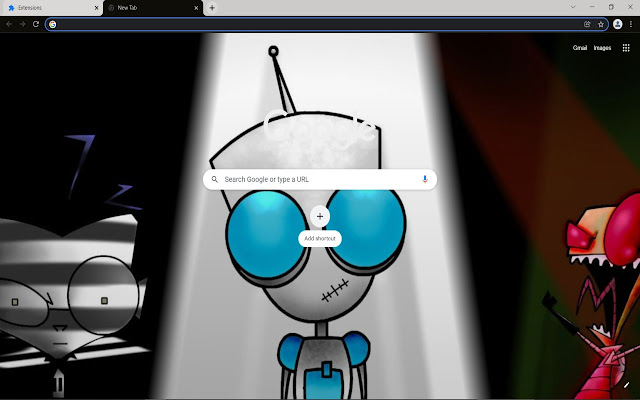640x400 pixels.
Task: Go back with the back arrow
Action: [9, 24]
